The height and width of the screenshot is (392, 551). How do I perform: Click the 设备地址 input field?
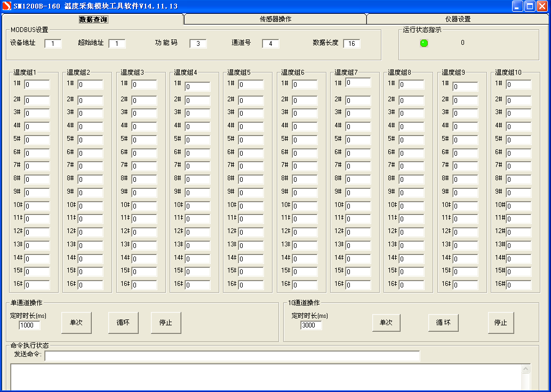click(x=53, y=44)
